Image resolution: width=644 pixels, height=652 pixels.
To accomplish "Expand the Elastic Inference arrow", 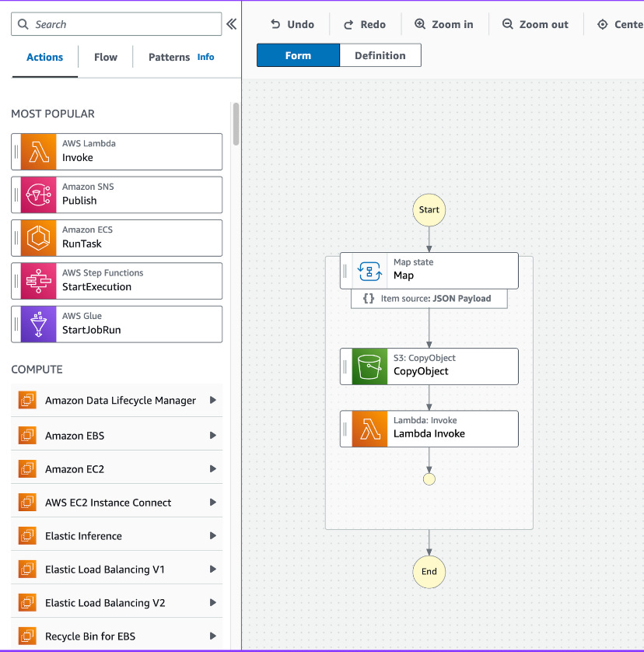I will [213, 536].
